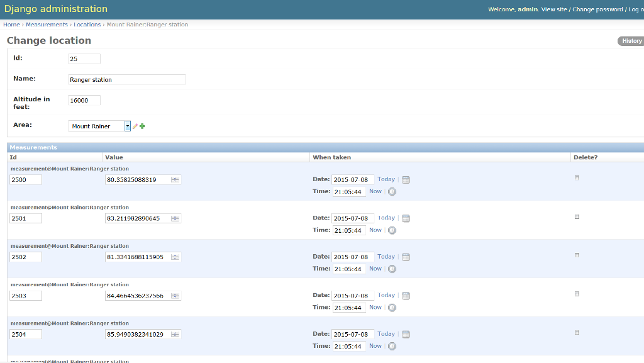Open the Area selection dropdown
The width and height of the screenshot is (644, 363).
(x=127, y=125)
